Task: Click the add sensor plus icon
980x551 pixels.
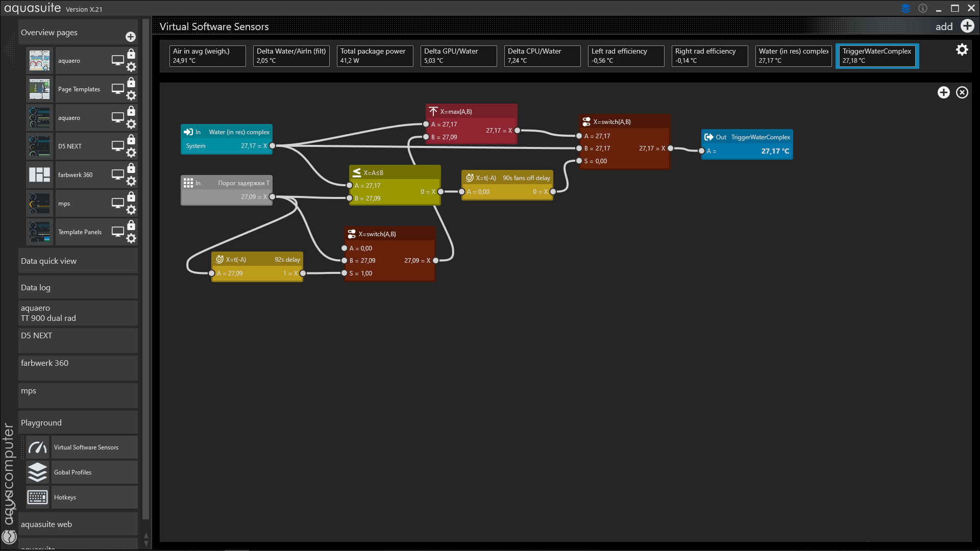Action: pos(967,26)
